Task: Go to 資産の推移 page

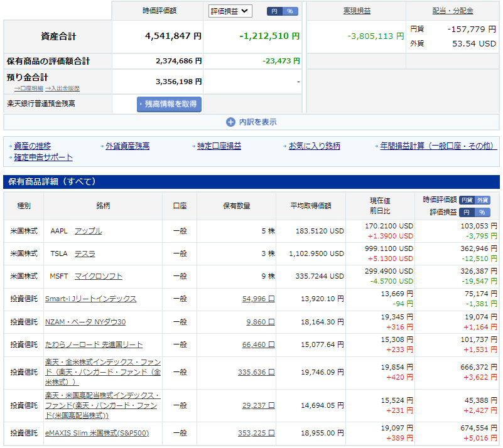Action: pyautogui.click(x=33, y=146)
